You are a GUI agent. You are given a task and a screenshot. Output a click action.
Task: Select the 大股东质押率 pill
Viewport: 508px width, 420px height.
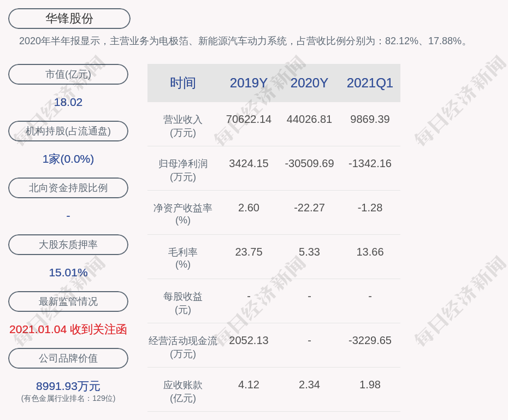(x=68, y=245)
